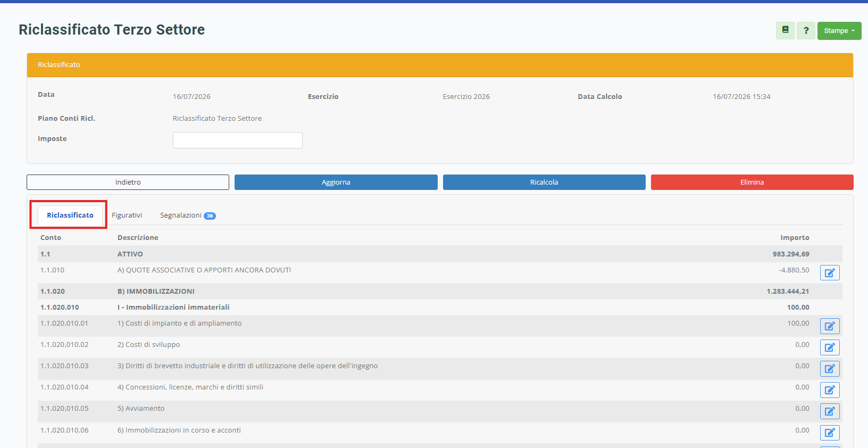Viewport: 868px width, 448px height.
Task: Click the Riclassificato Terzo Settore plan value
Action: coord(217,118)
